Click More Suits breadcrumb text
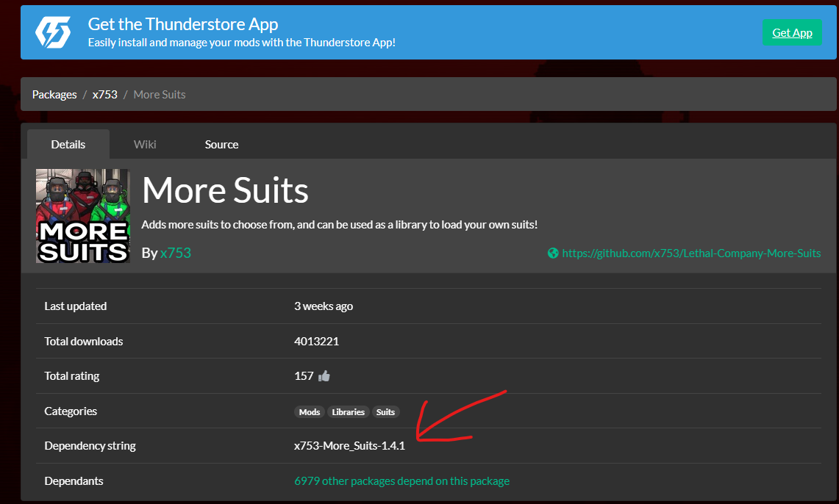 click(160, 95)
